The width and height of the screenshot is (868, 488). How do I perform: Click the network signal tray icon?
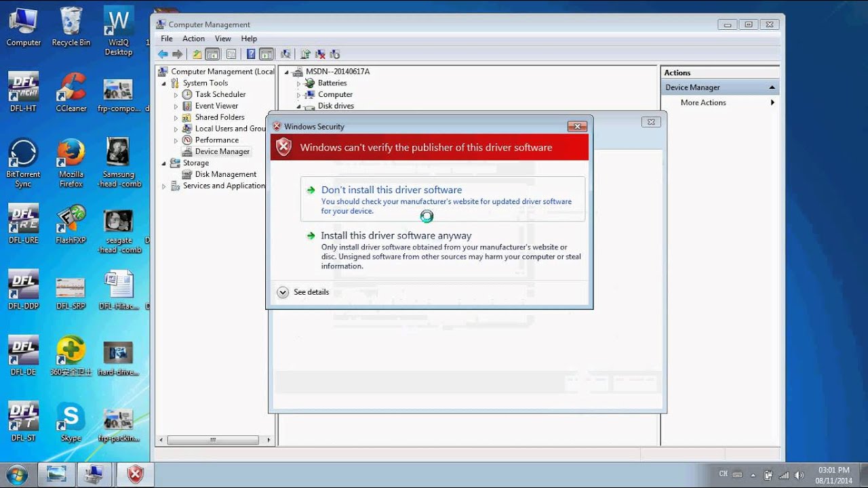[x=784, y=475]
